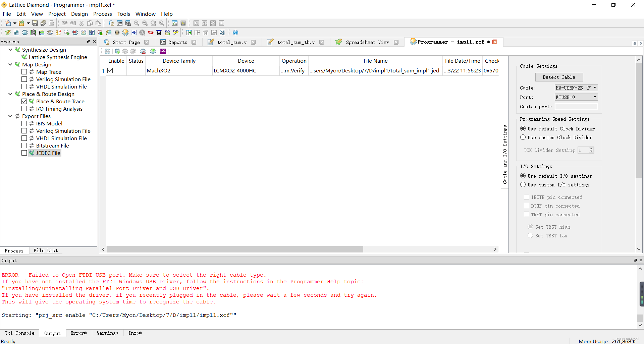Click the New file toolbar icon
This screenshot has width=644, height=344.
click(8, 23)
